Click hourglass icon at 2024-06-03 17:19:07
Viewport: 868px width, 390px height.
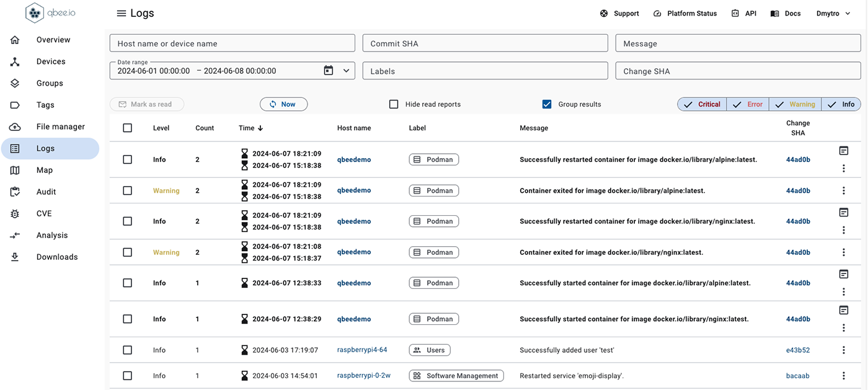tap(244, 350)
